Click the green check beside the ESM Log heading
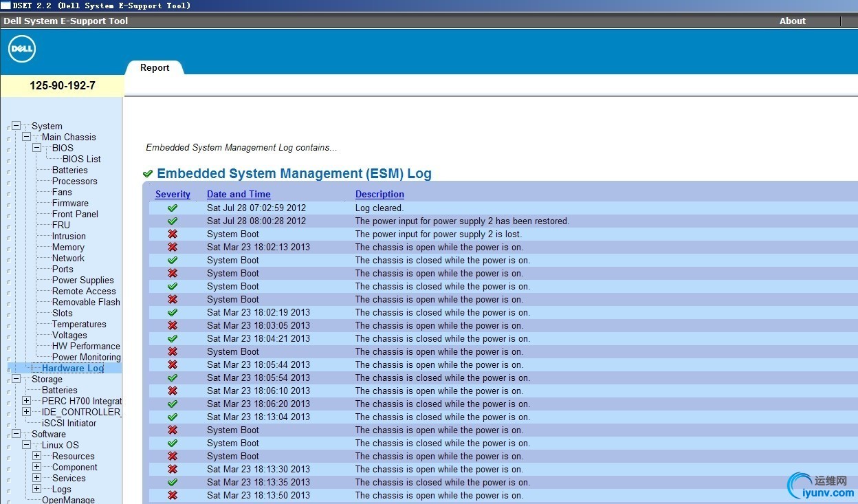The height and width of the screenshot is (504, 858). click(148, 174)
